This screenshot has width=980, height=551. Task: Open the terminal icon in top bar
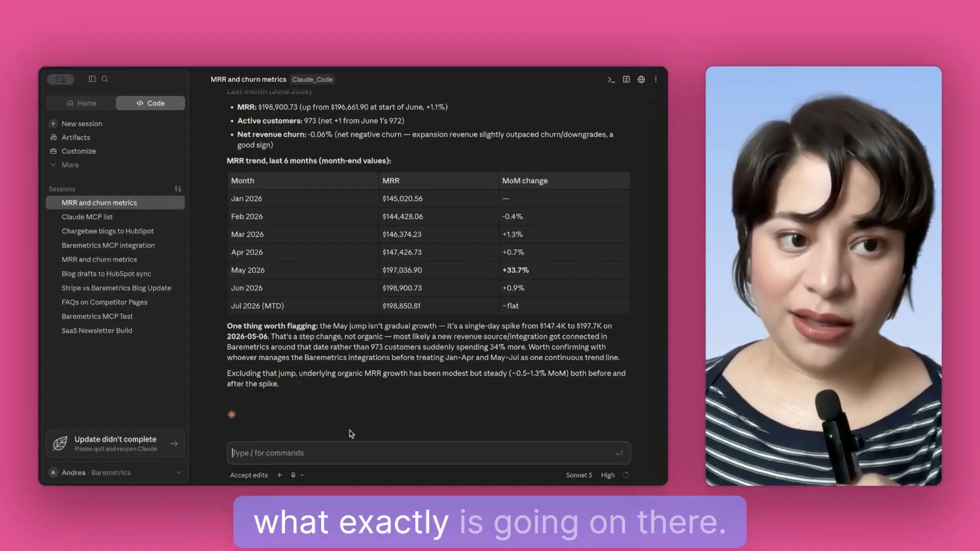(611, 79)
